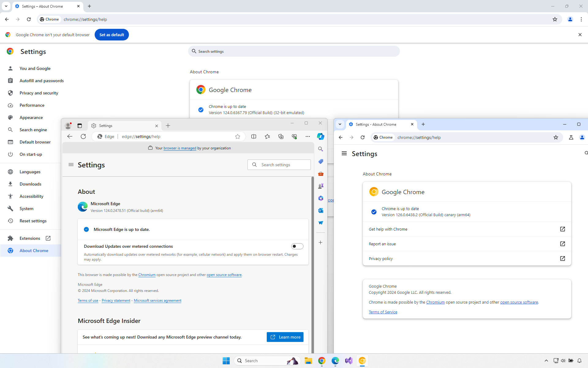Viewport: 588px width, 368px height.
Task: Open Edge Terms of use link
Action: coord(88,301)
